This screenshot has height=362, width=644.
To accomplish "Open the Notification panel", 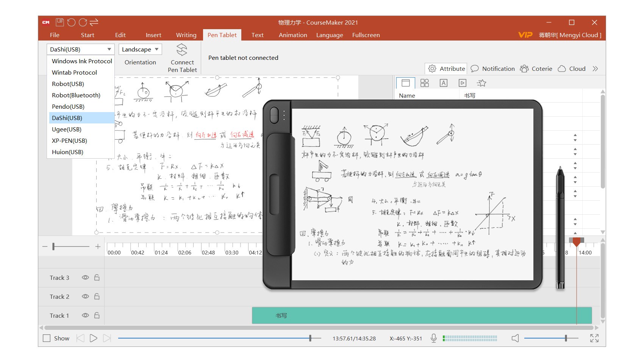I will (492, 69).
